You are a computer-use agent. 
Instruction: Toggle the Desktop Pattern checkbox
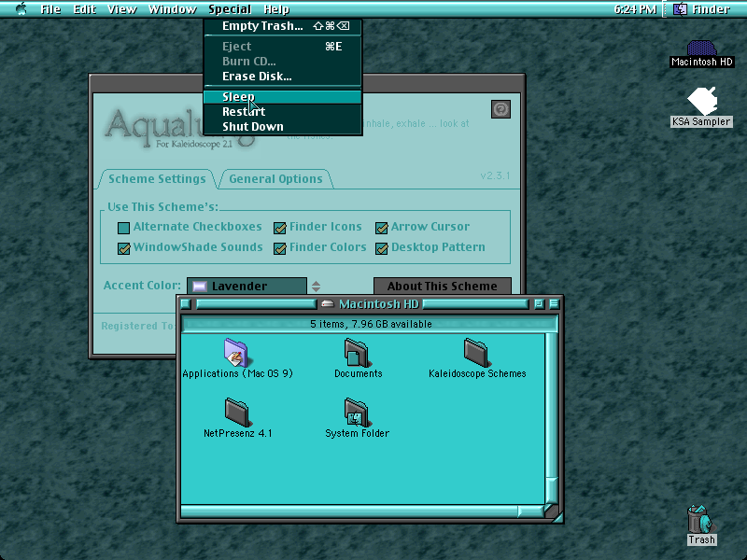pos(381,248)
